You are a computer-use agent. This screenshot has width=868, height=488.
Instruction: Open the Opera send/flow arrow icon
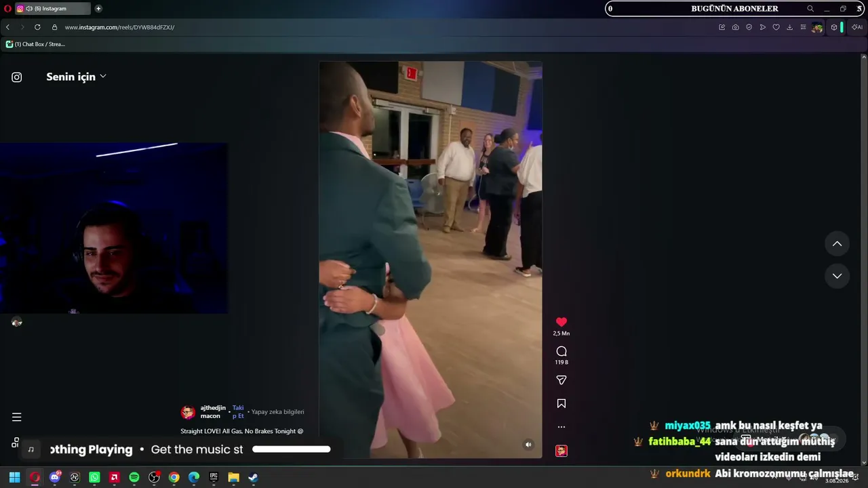point(762,27)
